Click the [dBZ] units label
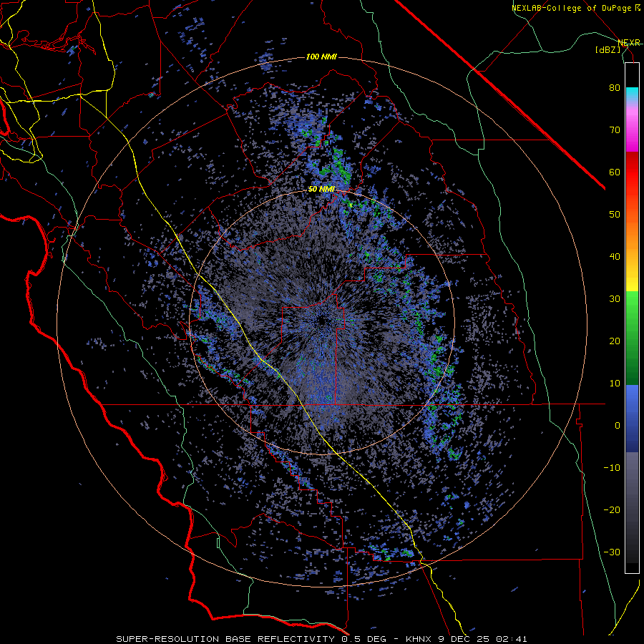644x644 pixels. point(608,49)
